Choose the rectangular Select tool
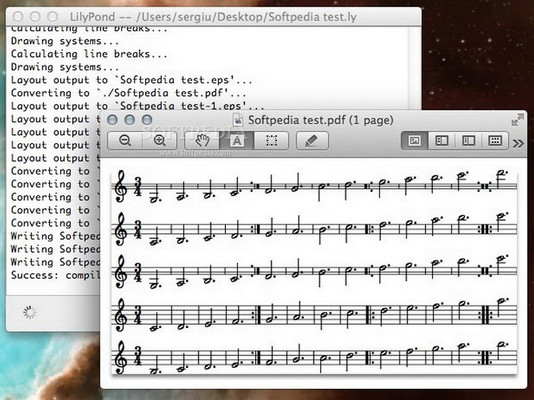Viewport: 534px width, 400px height. tap(271, 141)
